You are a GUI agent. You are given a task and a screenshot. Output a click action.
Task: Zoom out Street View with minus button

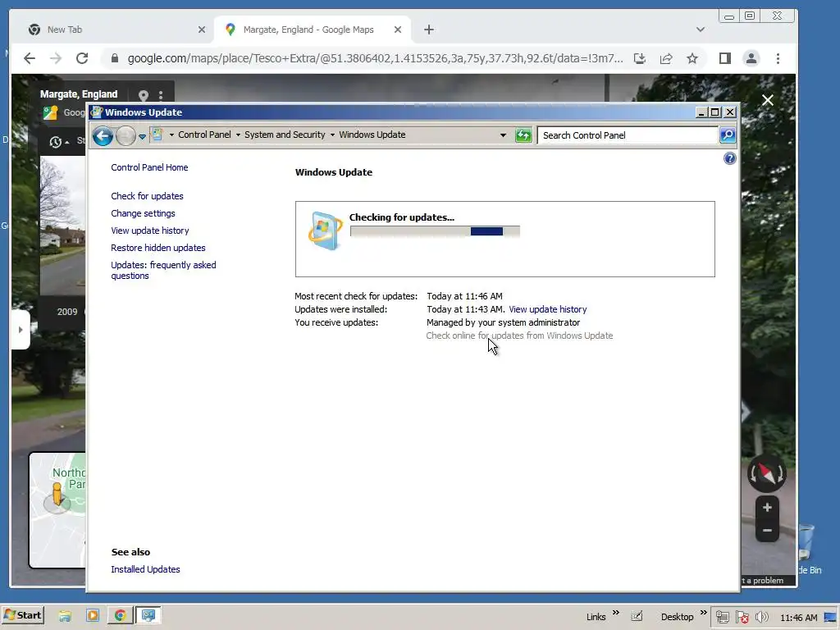(767, 531)
